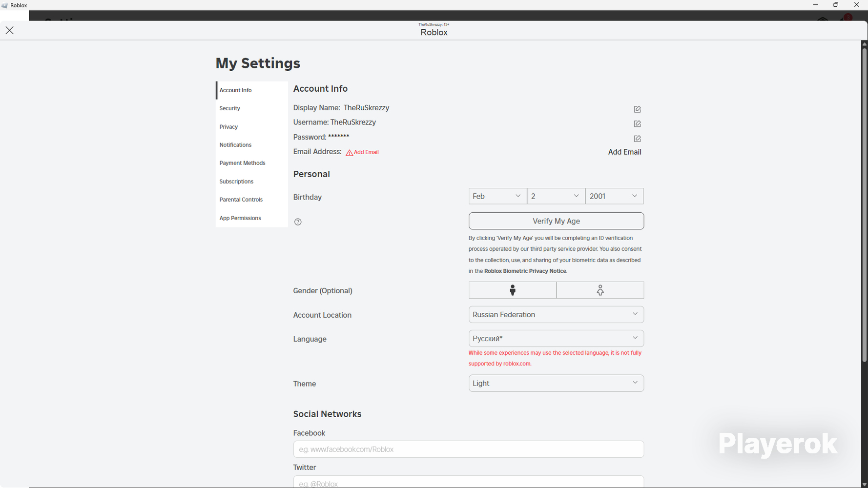Click the red Add Email link

coord(366,152)
